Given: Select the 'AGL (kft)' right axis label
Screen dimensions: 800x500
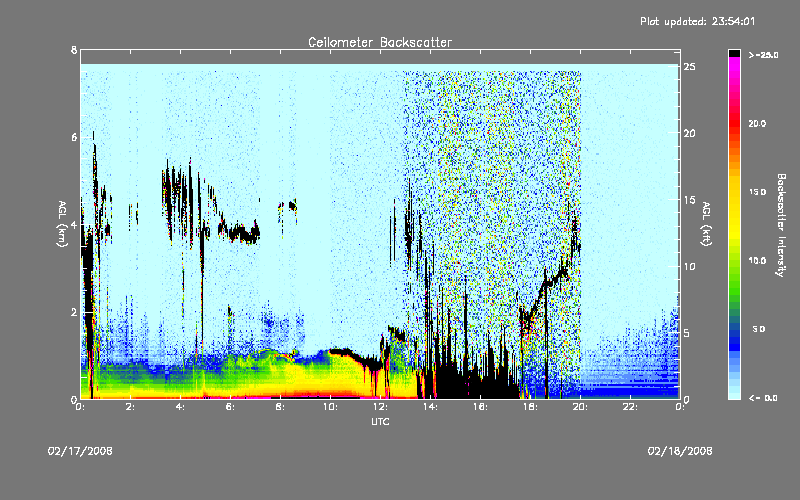Looking at the screenshot, I should pyautogui.click(x=707, y=224).
